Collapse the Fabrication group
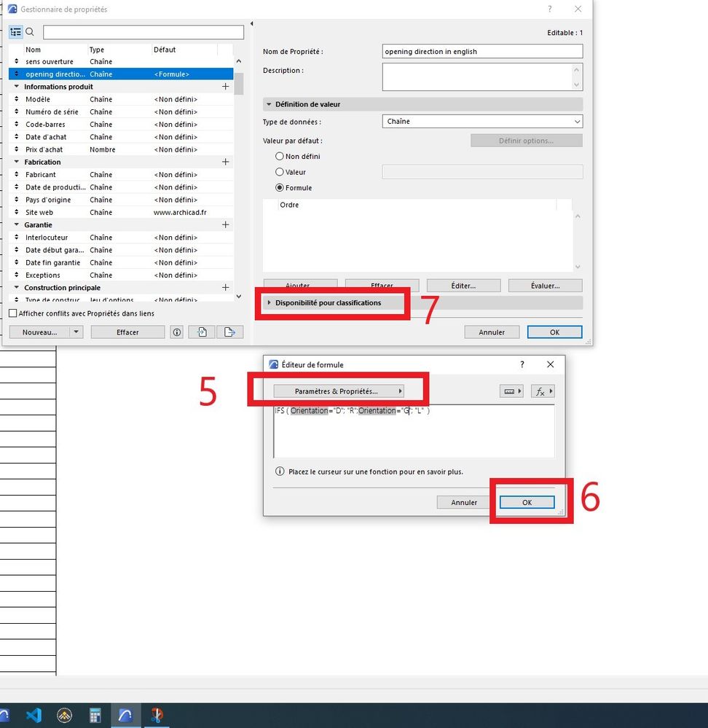This screenshot has width=708, height=728. click(17, 162)
